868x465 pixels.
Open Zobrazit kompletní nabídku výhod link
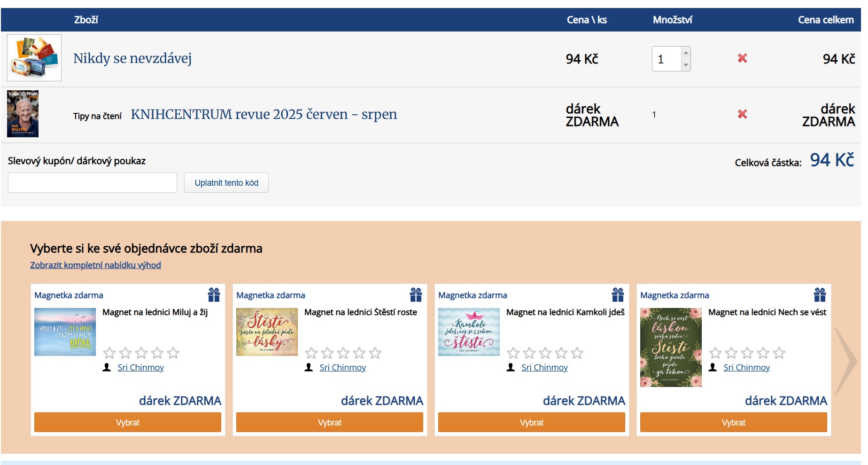(95, 265)
